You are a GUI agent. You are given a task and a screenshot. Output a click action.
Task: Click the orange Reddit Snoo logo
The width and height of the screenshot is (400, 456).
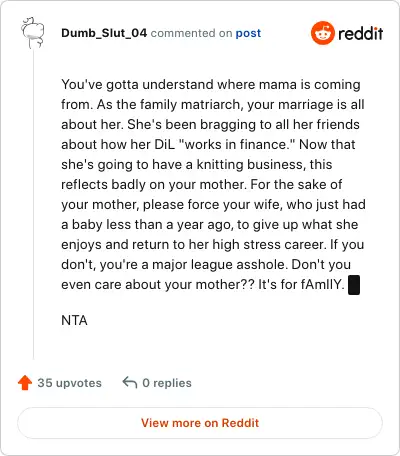tap(322, 33)
